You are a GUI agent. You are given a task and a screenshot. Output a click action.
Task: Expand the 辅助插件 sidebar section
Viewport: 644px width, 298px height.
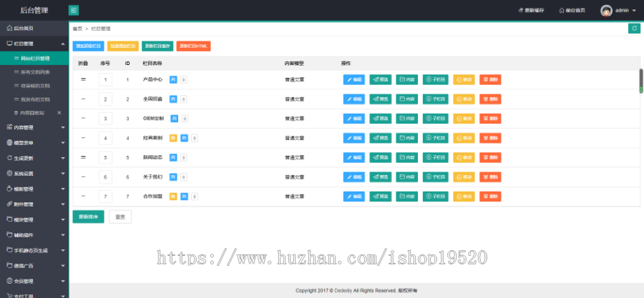[x=63, y=235]
